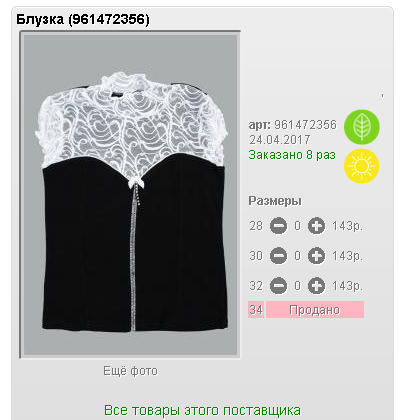Decrease quantity for size 32
Image resolution: width=411 pixels, height=420 pixels.
(x=278, y=286)
